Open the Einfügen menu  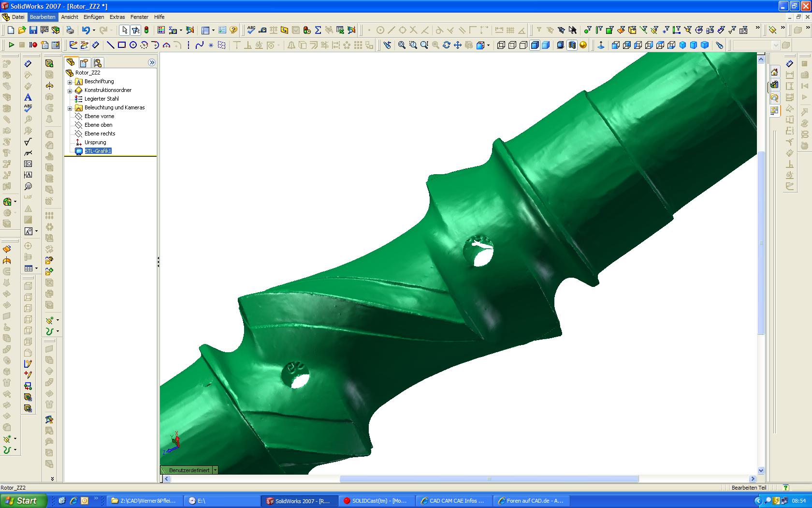(x=93, y=17)
